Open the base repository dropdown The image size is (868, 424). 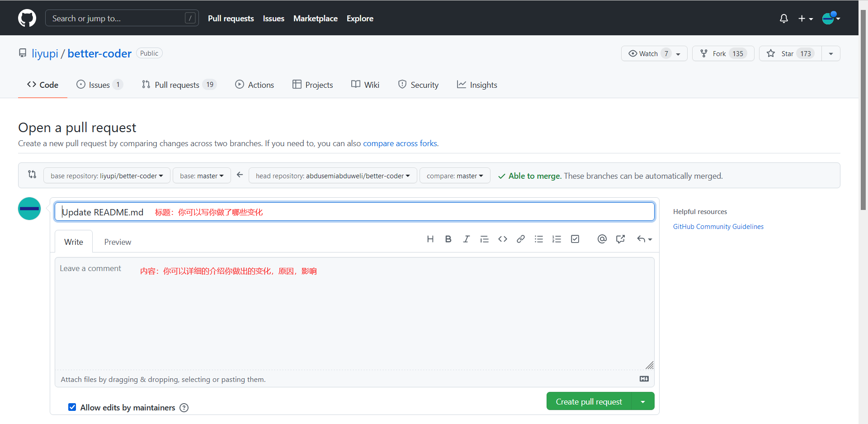107,176
